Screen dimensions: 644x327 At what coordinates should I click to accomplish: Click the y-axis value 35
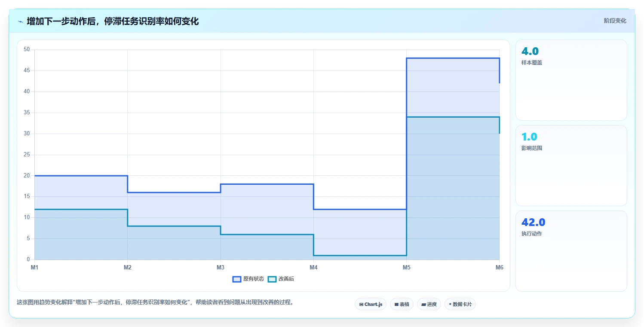tap(27, 113)
